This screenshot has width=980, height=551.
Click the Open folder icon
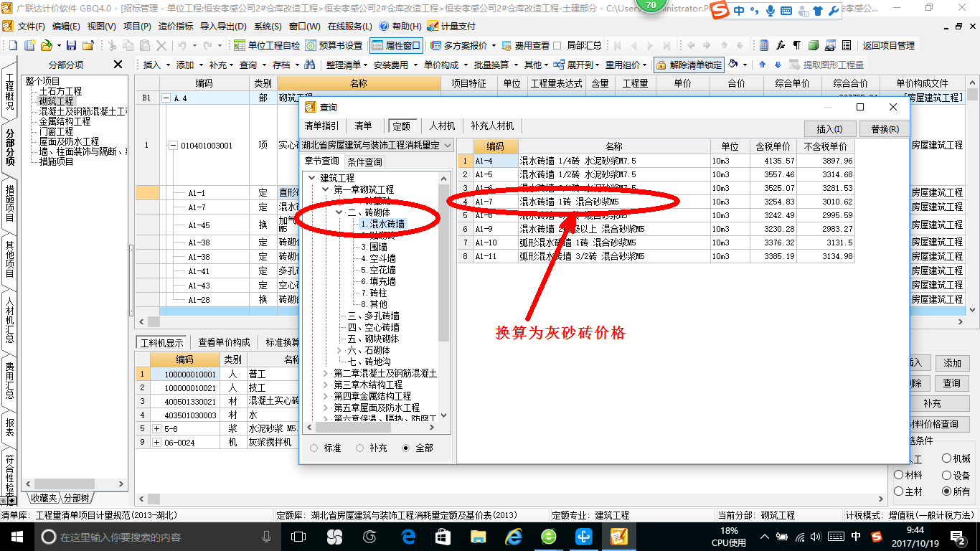[46, 45]
